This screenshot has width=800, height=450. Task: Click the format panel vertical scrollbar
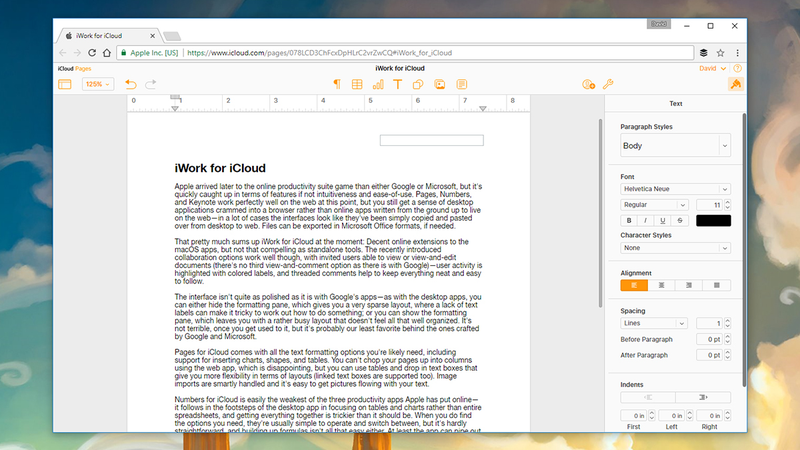(x=744, y=250)
